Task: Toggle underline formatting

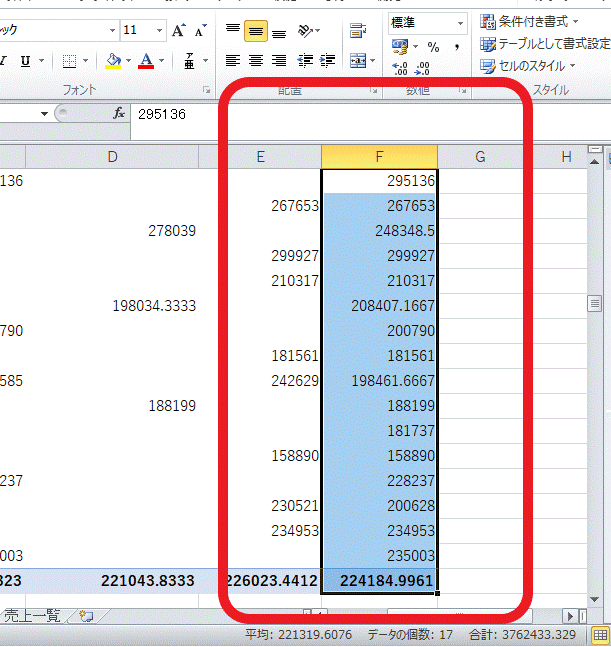Action: coord(25,61)
